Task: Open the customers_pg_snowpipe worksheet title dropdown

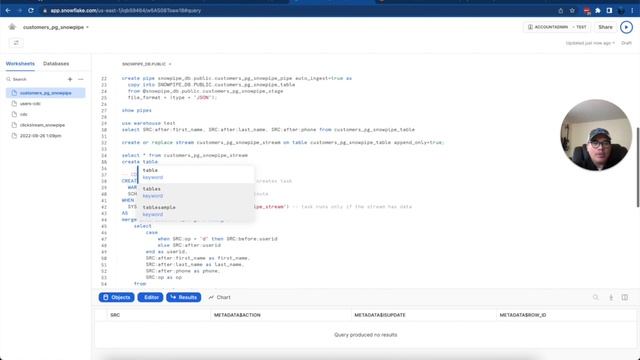Action: tap(56, 27)
